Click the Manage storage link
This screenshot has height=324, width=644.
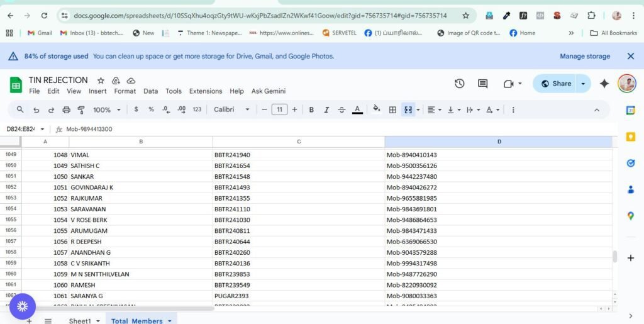[x=585, y=56]
